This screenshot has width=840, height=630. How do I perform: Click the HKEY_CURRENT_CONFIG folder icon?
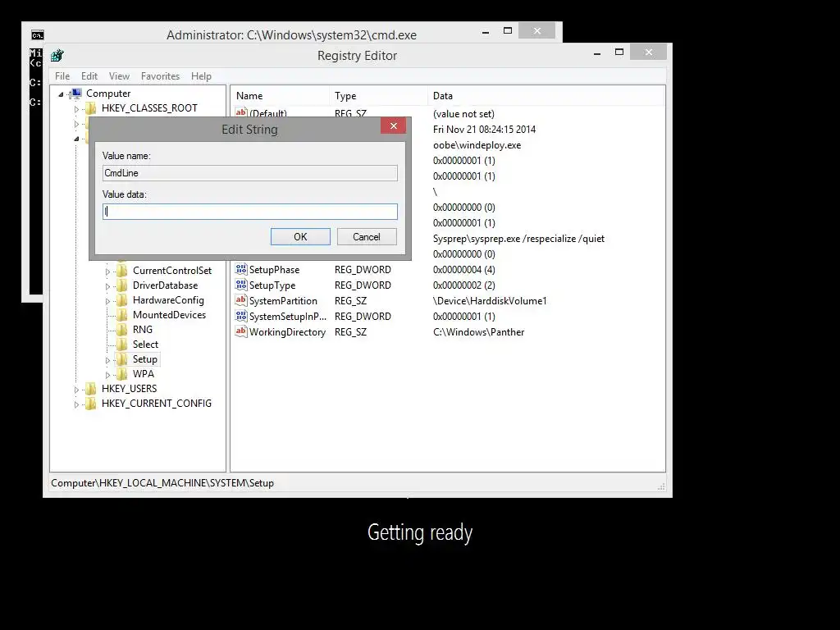click(91, 404)
